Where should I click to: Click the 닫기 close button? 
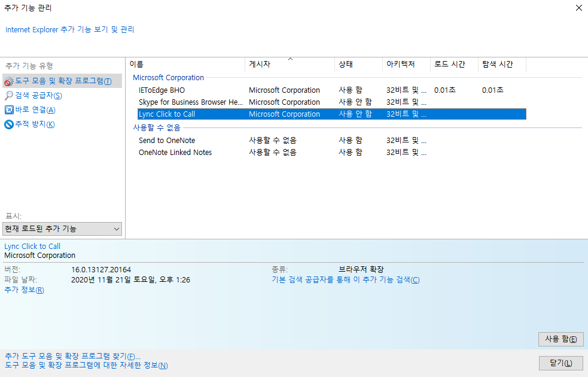[560, 363]
